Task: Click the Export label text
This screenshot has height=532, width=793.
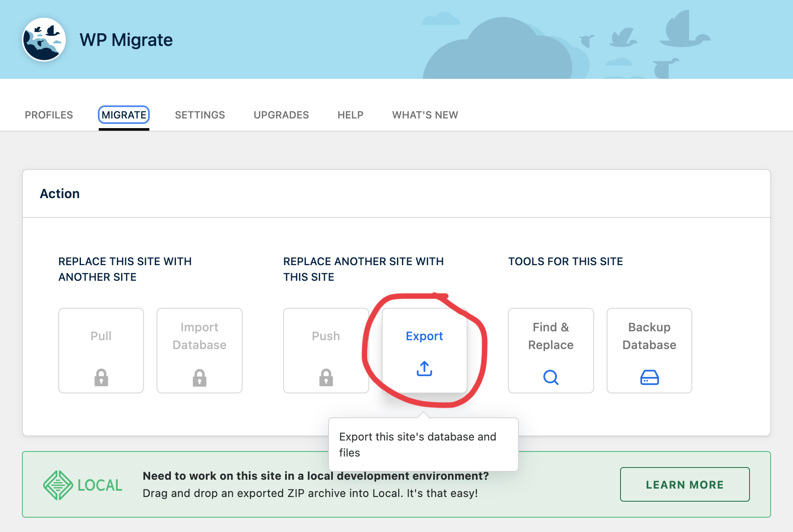Action: point(424,336)
